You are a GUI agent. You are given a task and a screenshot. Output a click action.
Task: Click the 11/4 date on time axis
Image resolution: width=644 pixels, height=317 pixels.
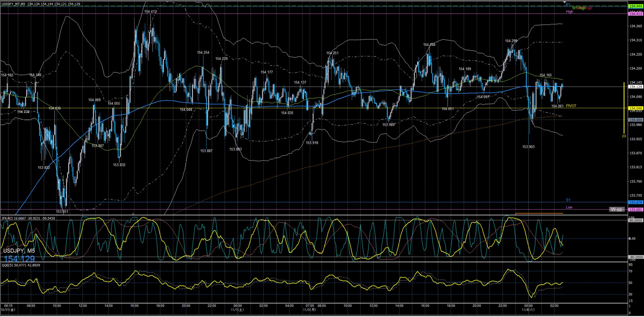(528, 309)
